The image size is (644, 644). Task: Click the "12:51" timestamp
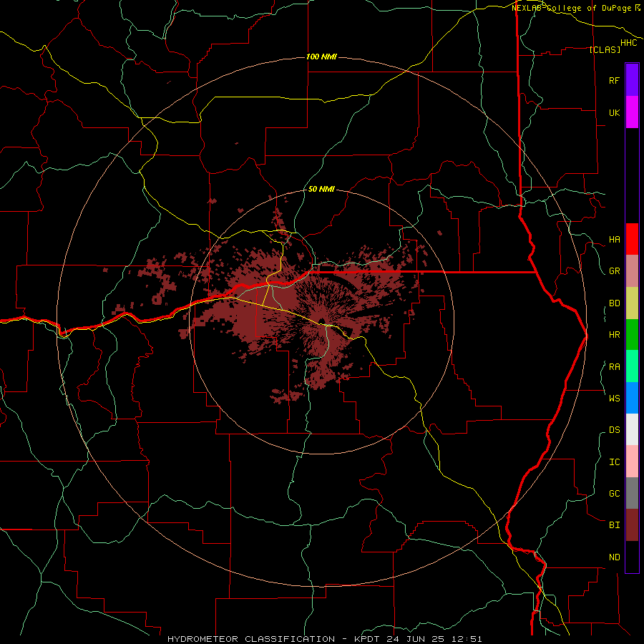pos(467,639)
